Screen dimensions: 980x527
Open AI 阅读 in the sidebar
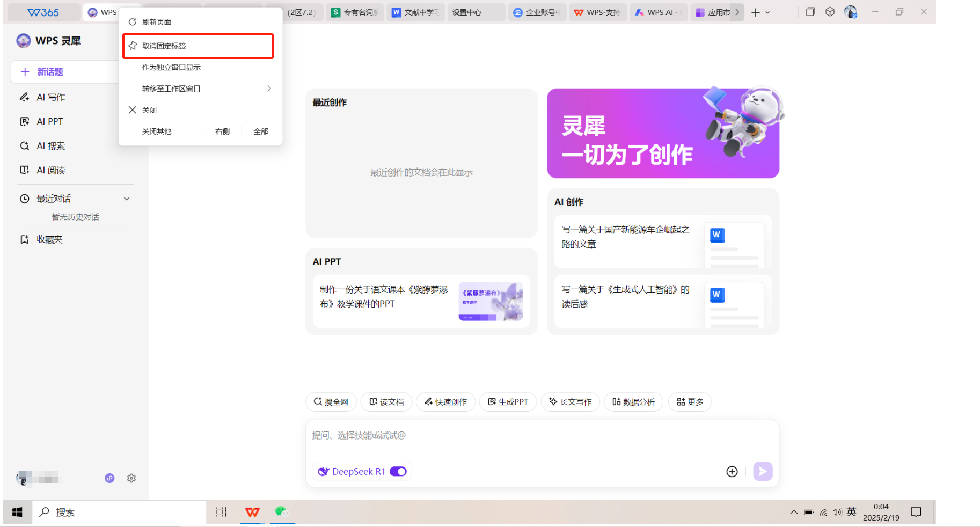[50, 170]
